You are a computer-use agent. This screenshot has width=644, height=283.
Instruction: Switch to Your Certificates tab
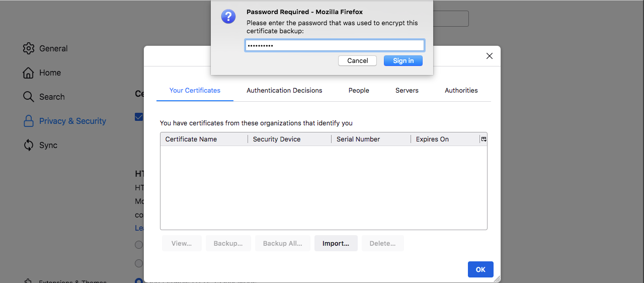(x=195, y=91)
